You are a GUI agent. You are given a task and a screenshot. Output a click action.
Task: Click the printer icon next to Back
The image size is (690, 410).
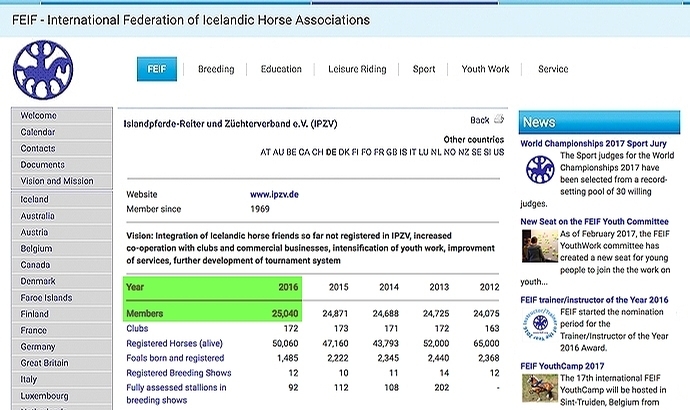coord(499,119)
